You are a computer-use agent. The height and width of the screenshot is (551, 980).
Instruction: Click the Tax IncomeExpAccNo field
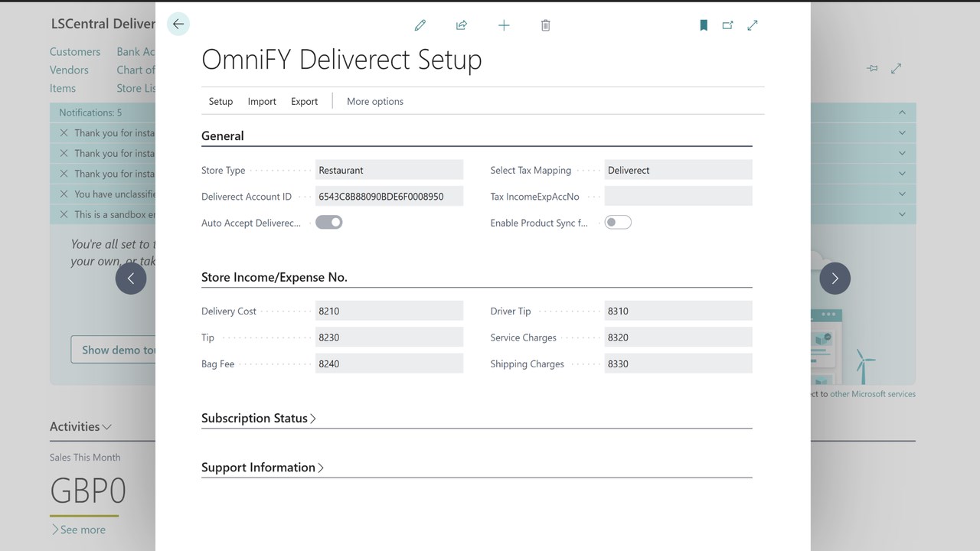[x=678, y=196]
